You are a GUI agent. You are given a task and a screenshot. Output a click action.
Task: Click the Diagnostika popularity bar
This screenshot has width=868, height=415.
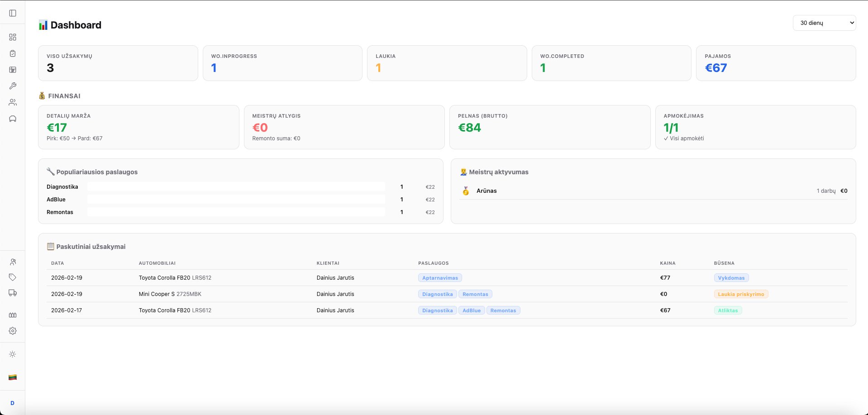point(236,187)
